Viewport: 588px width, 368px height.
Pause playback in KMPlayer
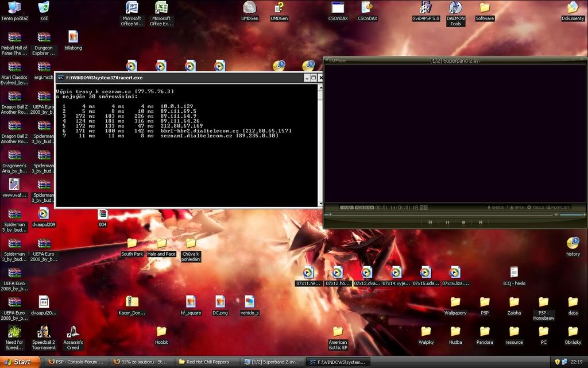(x=447, y=222)
